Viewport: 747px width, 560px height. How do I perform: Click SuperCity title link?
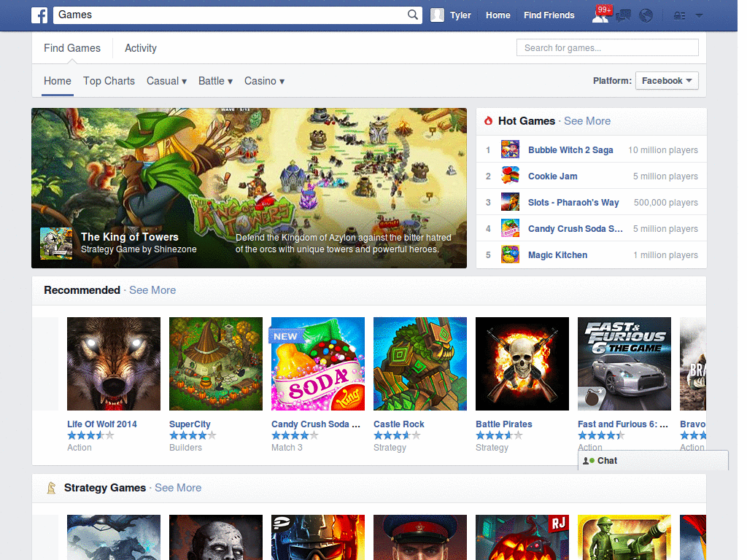[x=190, y=424]
